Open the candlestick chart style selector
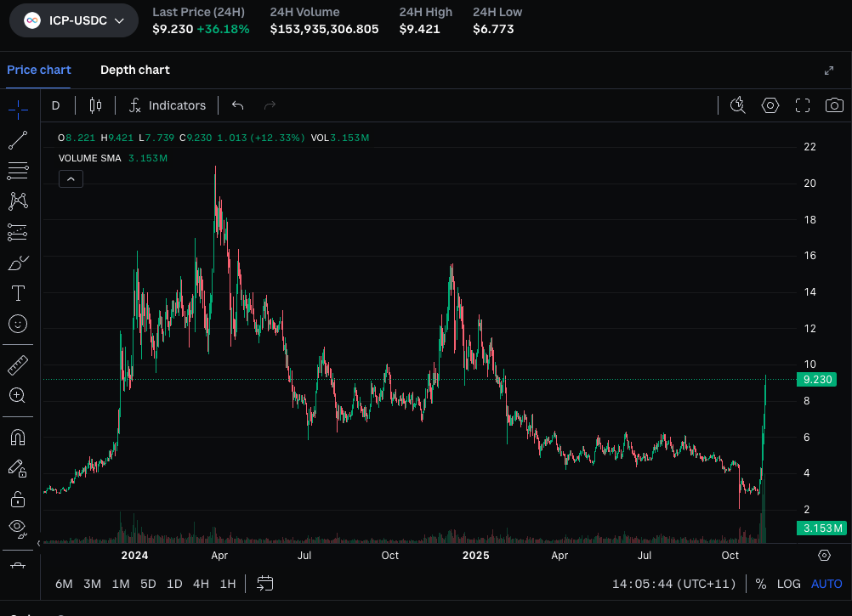The width and height of the screenshot is (852, 616). coord(95,105)
